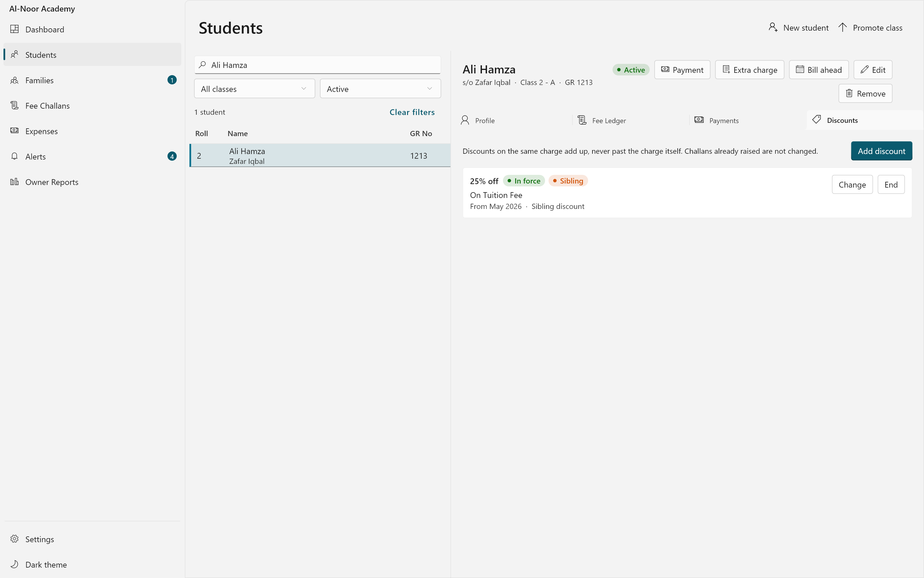The height and width of the screenshot is (578, 924).
Task: Go to Fee Challans in sidebar
Action: coord(92,105)
